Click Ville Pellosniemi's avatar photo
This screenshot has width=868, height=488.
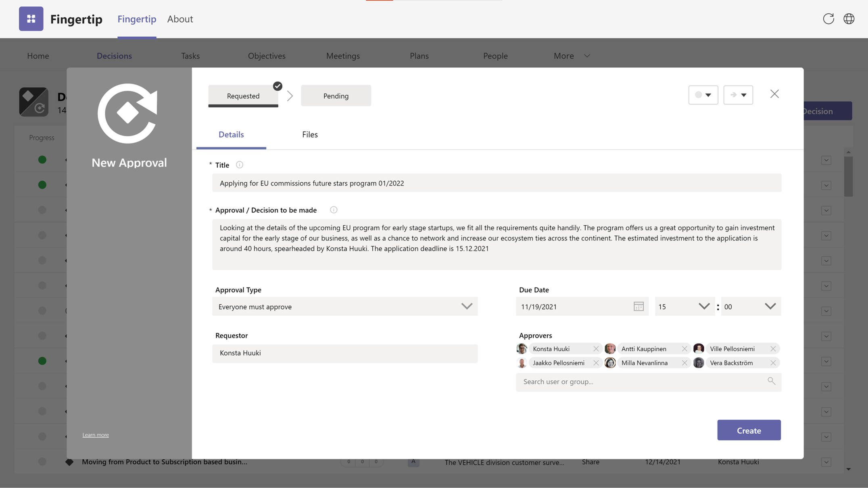[x=699, y=348]
